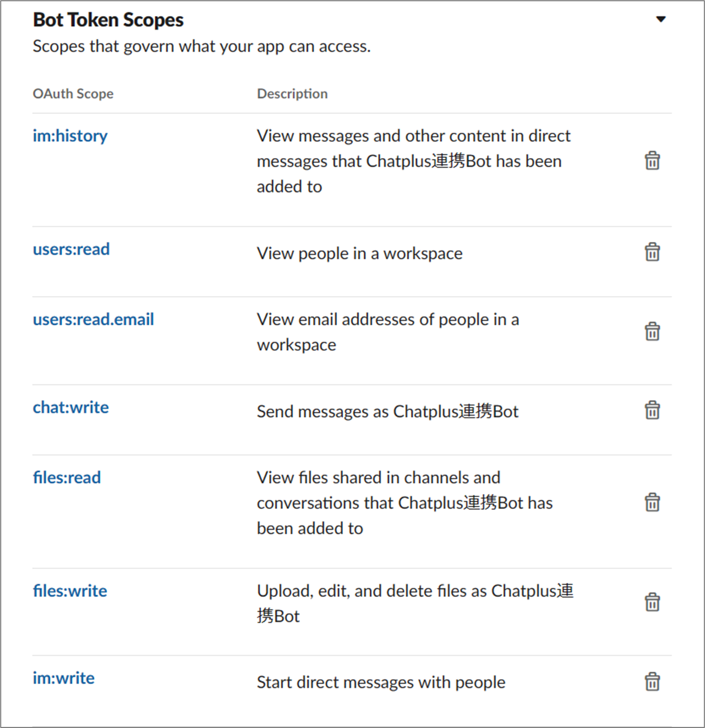The width and height of the screenshot is (705, 728).
Task: Delete the chat:write scope with its trash icon
Action: [x=652, y=410]
